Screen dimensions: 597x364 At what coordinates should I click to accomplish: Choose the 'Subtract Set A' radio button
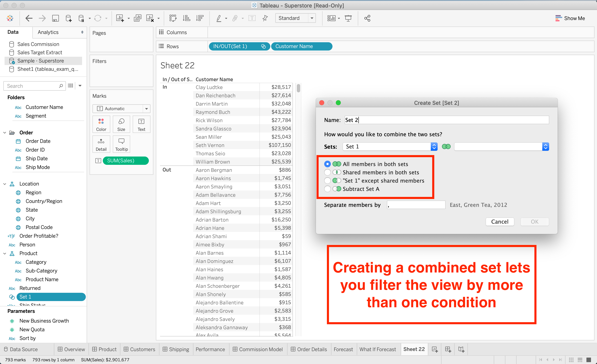[327, 189]
